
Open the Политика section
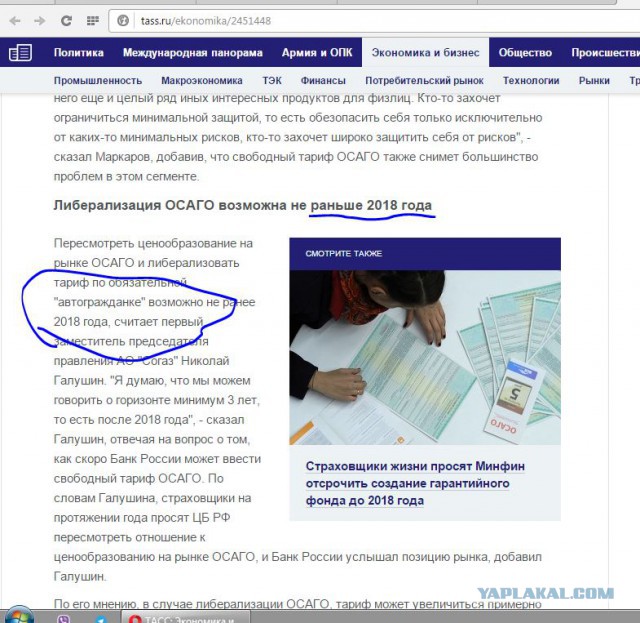79,53
